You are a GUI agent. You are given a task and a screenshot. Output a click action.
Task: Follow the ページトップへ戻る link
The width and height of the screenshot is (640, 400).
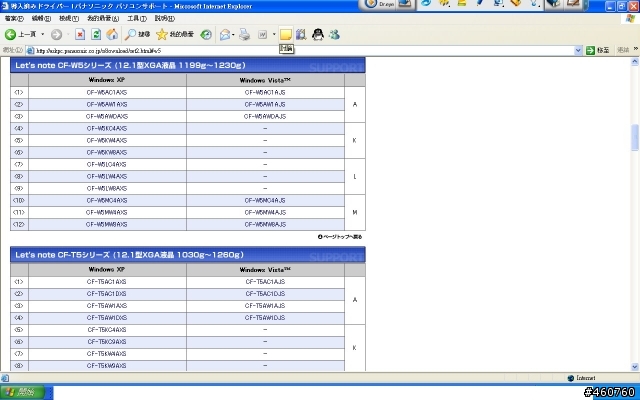tap(340, 237)
